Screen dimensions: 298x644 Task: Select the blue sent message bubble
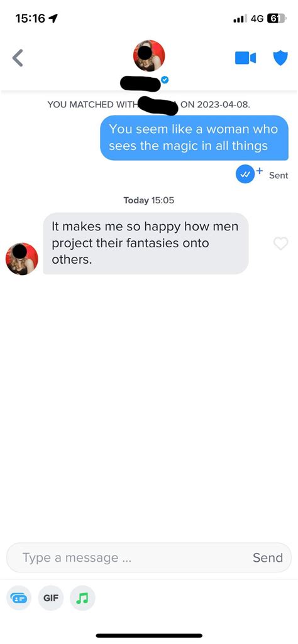pyautogui.click(x=194, y=137)
